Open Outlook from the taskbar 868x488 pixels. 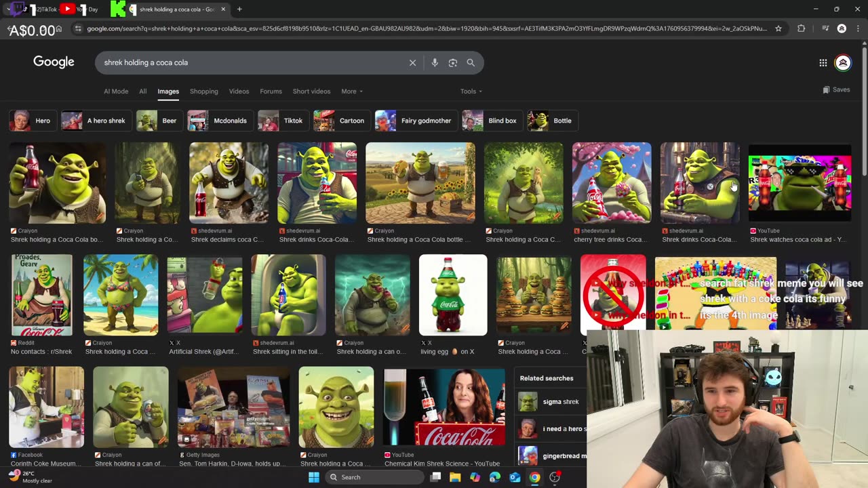pyautogui.click(x=515, y=477)
